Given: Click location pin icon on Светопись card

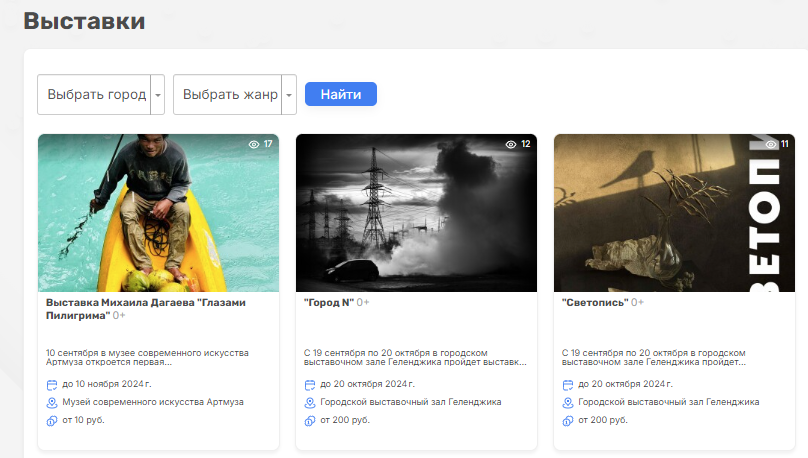Looking at the screenshot, I should (568, 402).
